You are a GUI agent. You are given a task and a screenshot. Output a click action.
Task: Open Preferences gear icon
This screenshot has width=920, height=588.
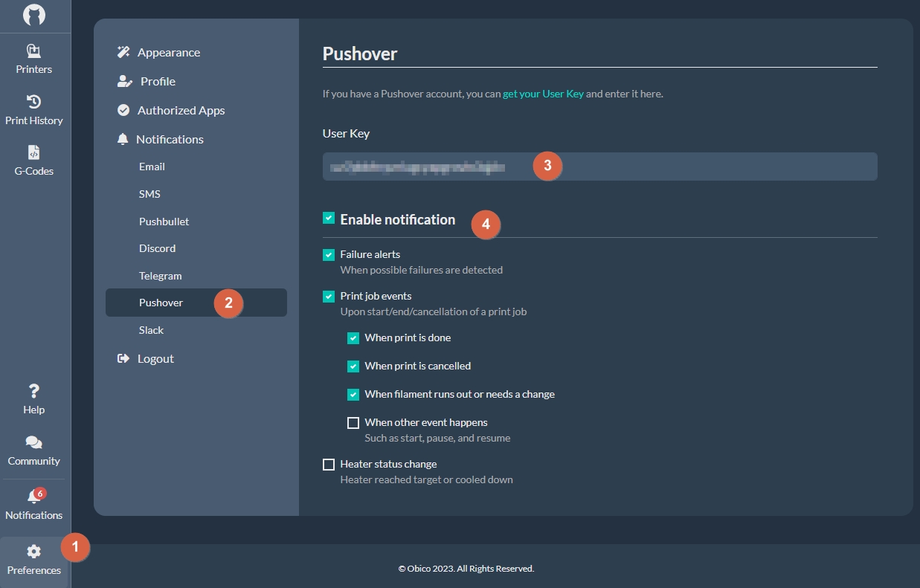tap(34, 552)
